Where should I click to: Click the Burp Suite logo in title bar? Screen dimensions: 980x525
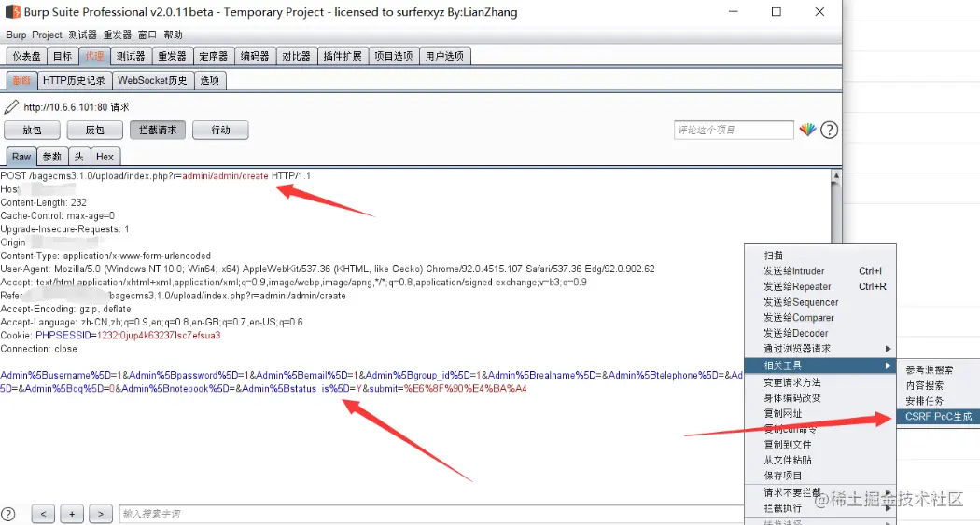12,12
